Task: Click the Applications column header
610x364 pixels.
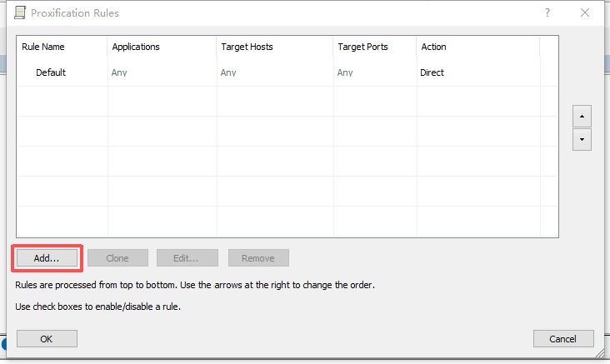Action: [136, 47]
